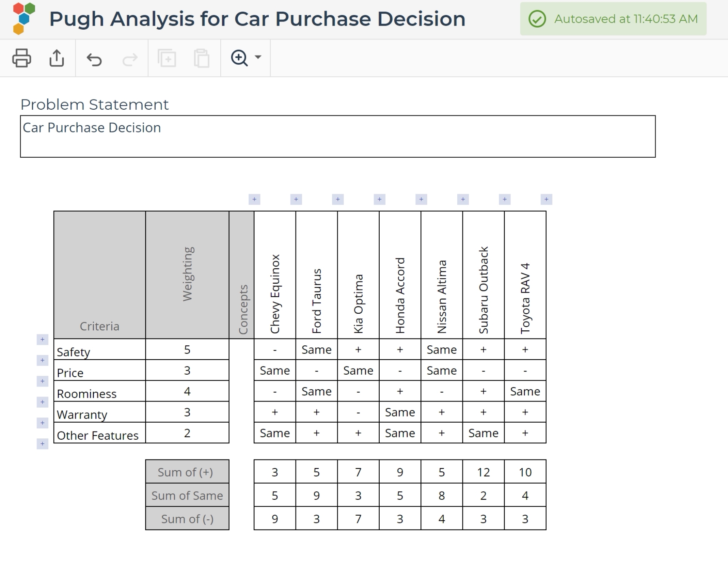Select the Price criteria cell
The height and width of the screenshot is (564, 728).
point(100,370)
